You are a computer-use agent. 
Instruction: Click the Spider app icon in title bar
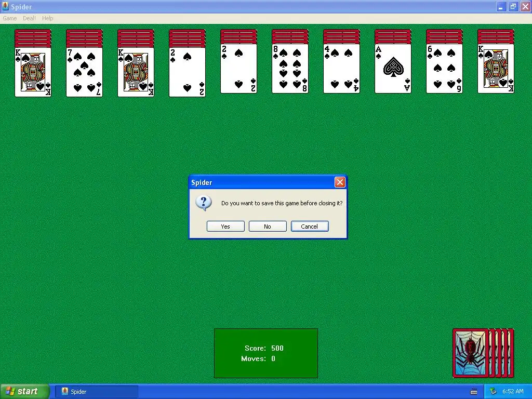coord(5,6)
